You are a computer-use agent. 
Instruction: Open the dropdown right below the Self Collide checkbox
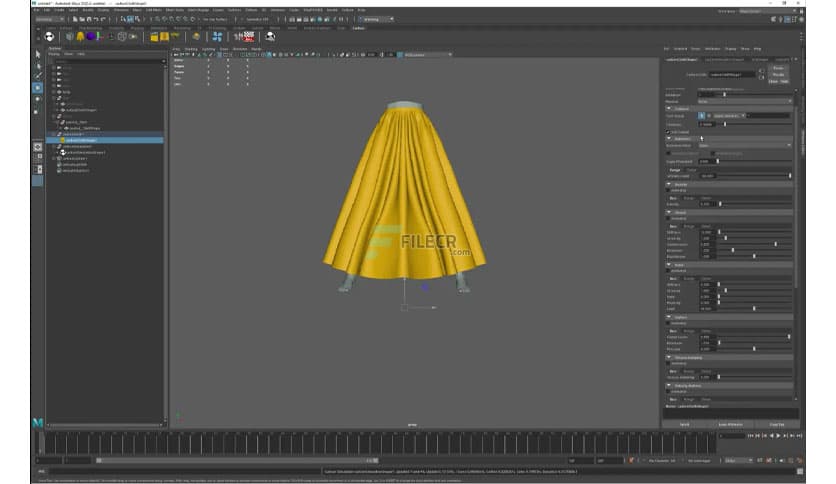[745, 146]
